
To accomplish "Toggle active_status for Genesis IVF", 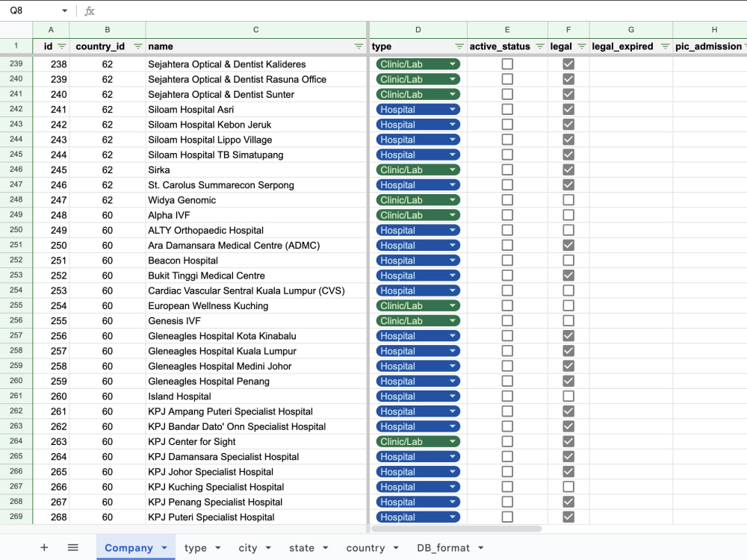I will (507, 320).
